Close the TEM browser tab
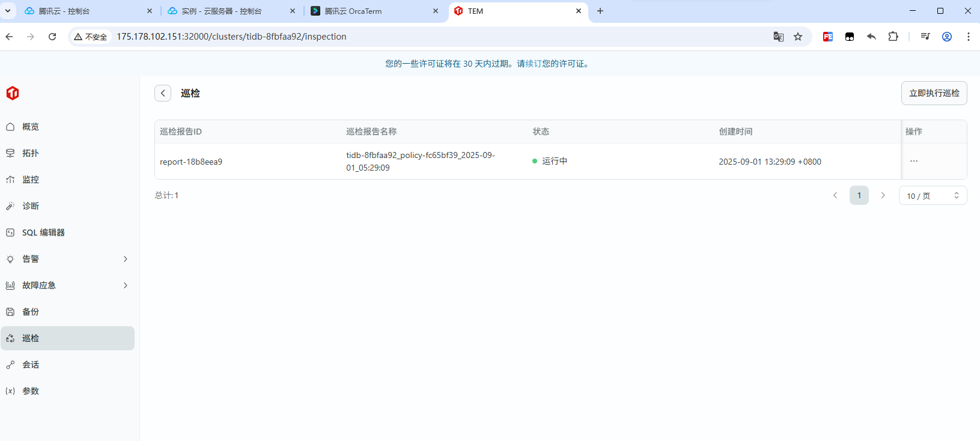 tap(579, 11)
